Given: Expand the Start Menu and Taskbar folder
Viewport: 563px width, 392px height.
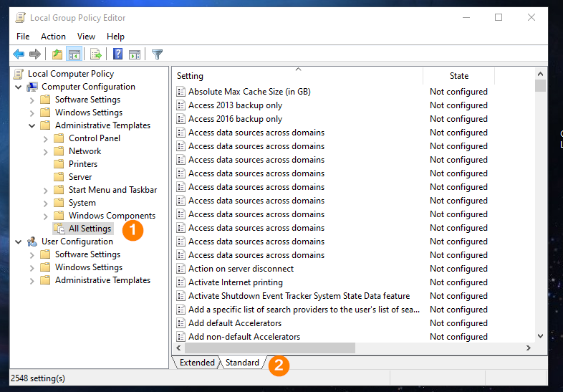Looking at the screenshot, I should tap(46, 191).
